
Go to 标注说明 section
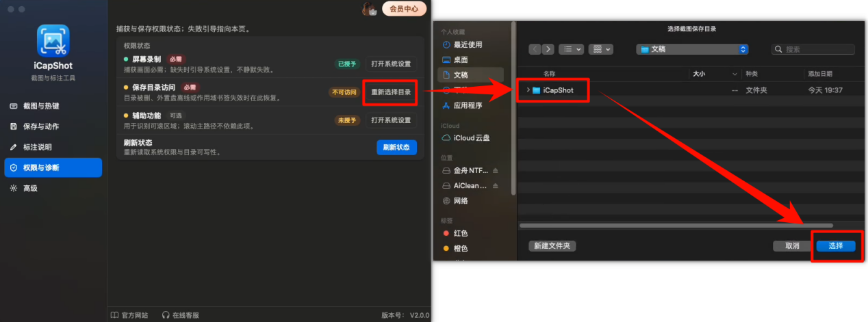[x=53, y=147]
